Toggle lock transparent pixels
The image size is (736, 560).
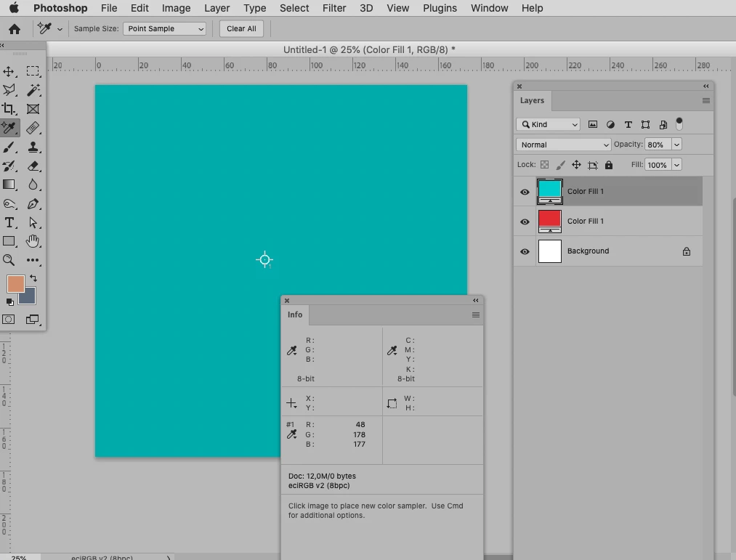[544, 165]
